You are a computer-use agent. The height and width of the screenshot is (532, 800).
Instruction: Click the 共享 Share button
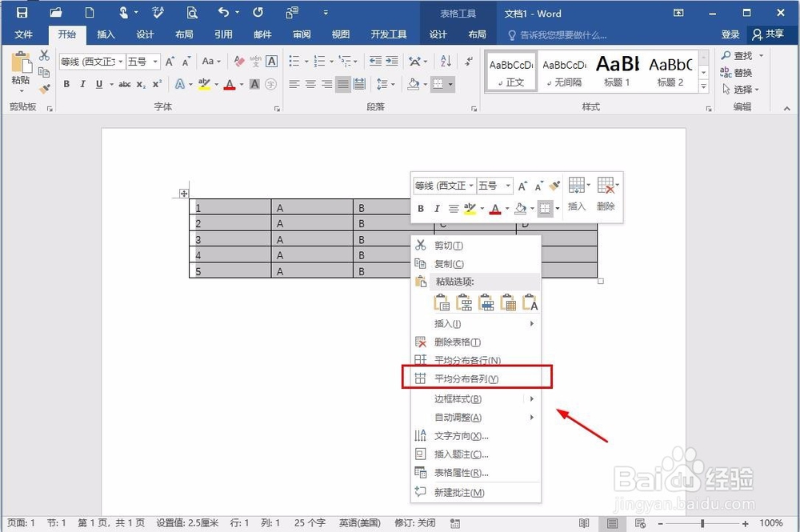[x=768, y=34]
